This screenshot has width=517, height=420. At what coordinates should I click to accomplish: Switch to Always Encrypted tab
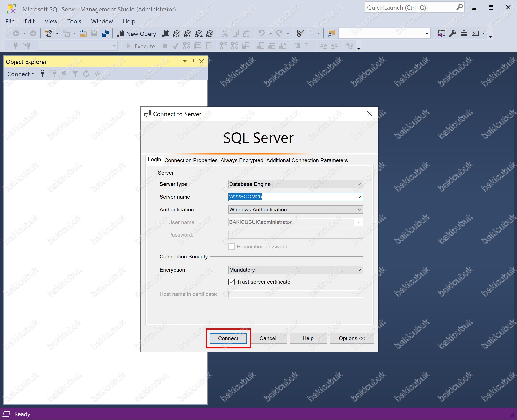[242, 160]
